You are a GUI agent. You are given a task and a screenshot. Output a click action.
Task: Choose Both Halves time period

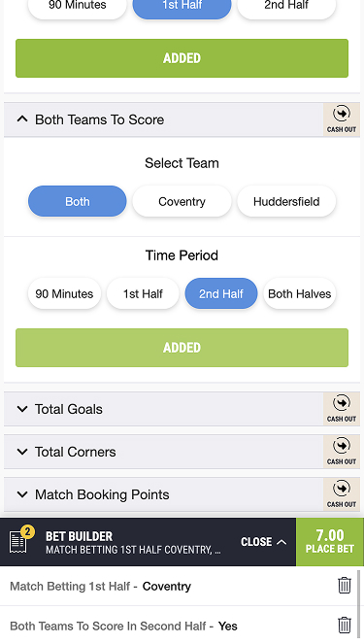coord(300,293)
